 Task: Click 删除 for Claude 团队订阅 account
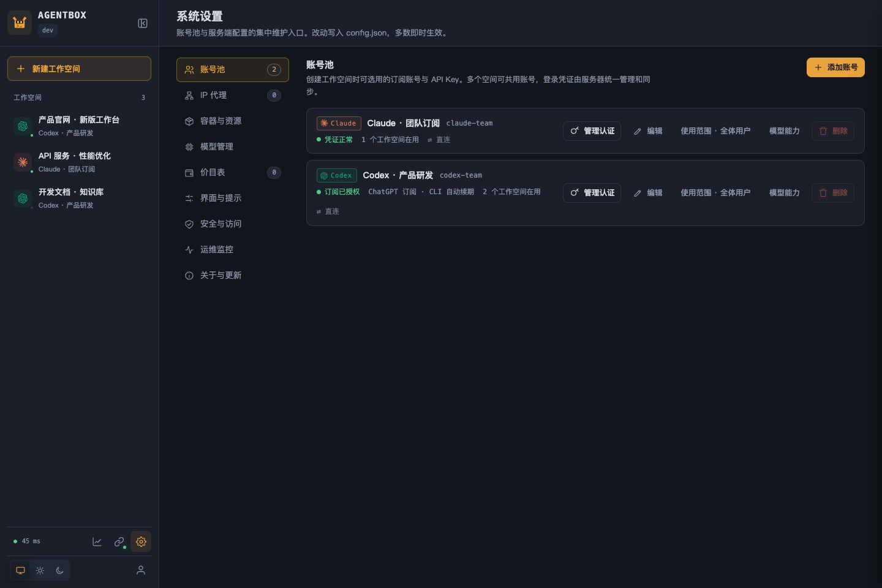click(x=833, y=131)
